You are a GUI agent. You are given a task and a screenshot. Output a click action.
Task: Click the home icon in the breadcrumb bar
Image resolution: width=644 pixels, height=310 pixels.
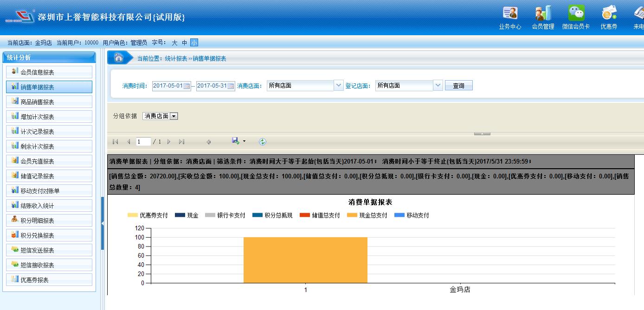[x=119, y=58]
